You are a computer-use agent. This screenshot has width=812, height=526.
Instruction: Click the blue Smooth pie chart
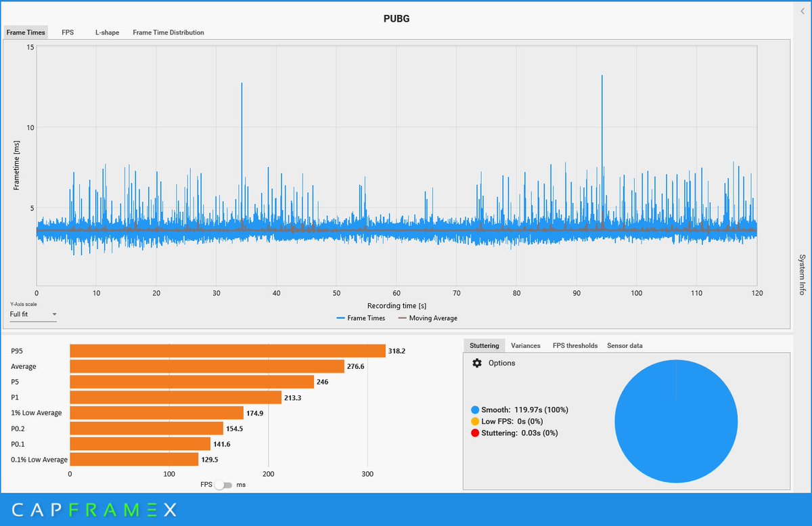point(676,421)
